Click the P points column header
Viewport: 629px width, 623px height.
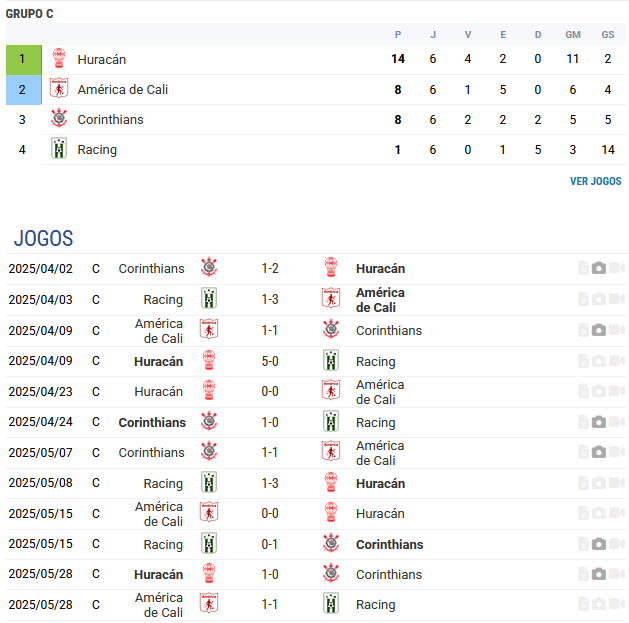coord(398,35)
